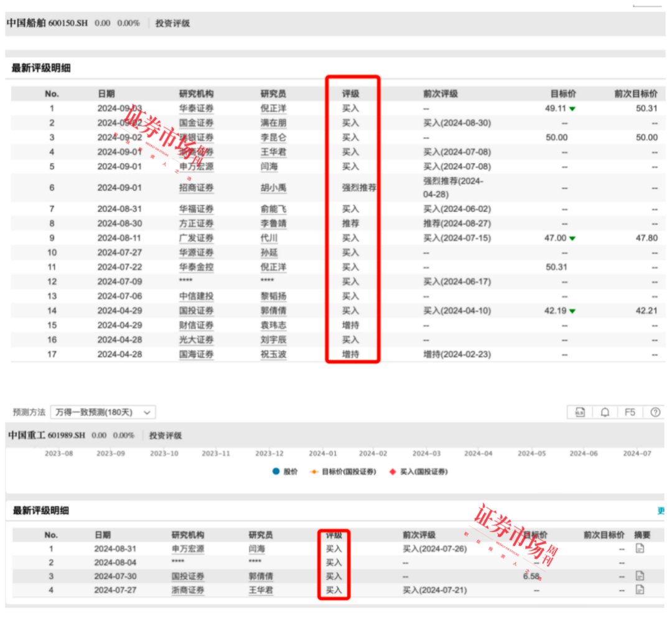Select 投资评级 tab for 中国船舶
Viewport: 672px width, 620px height.
pyautogui.click(x=172, y=24)
